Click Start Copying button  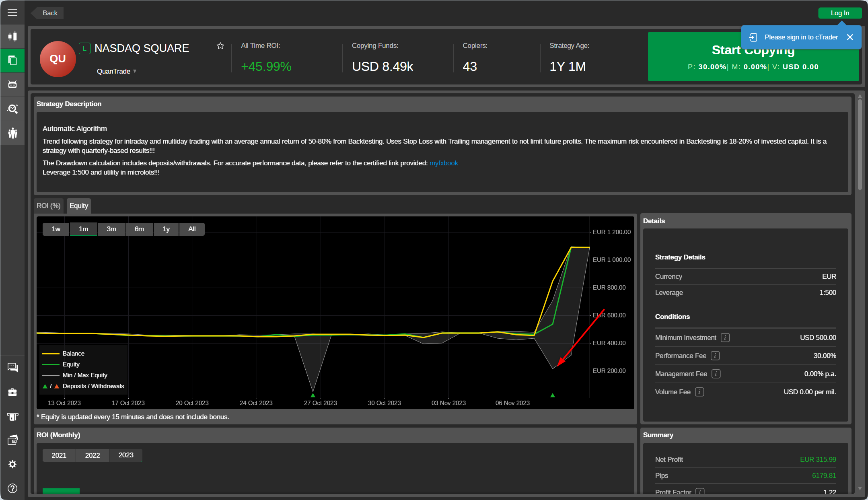coord(753,56)
